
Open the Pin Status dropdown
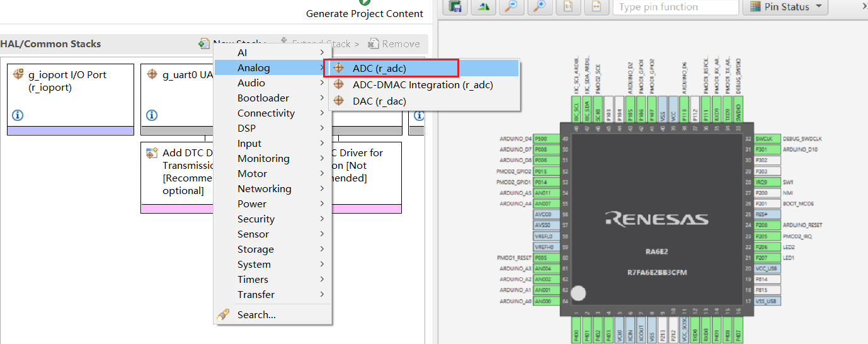(785, 7)
